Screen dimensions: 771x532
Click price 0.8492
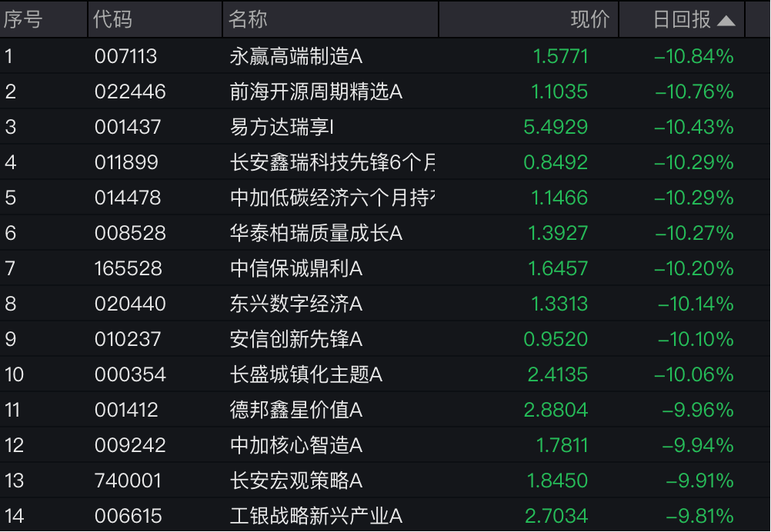click(556, 162)
